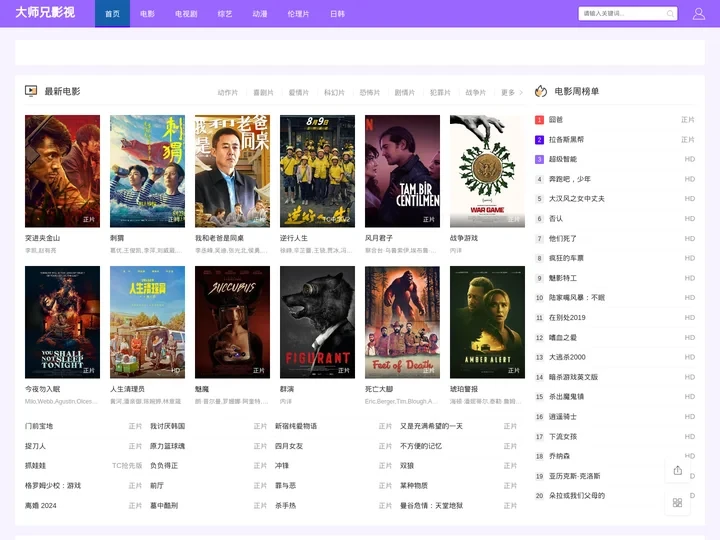
Task: Open the user account icon
Action: point(698,14)
